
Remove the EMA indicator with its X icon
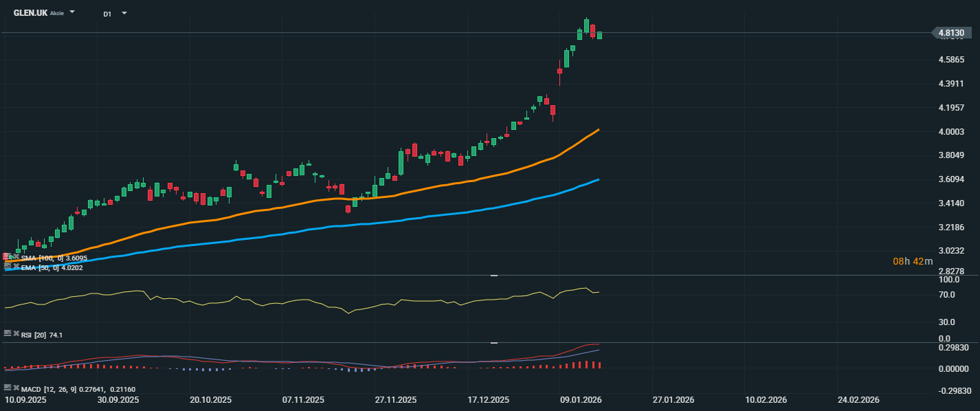click(x=16, y=265)
